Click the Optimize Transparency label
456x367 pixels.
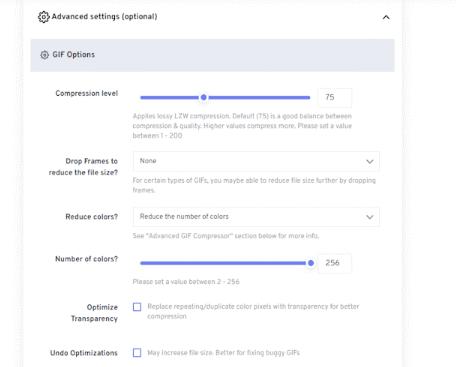(94, 313)
